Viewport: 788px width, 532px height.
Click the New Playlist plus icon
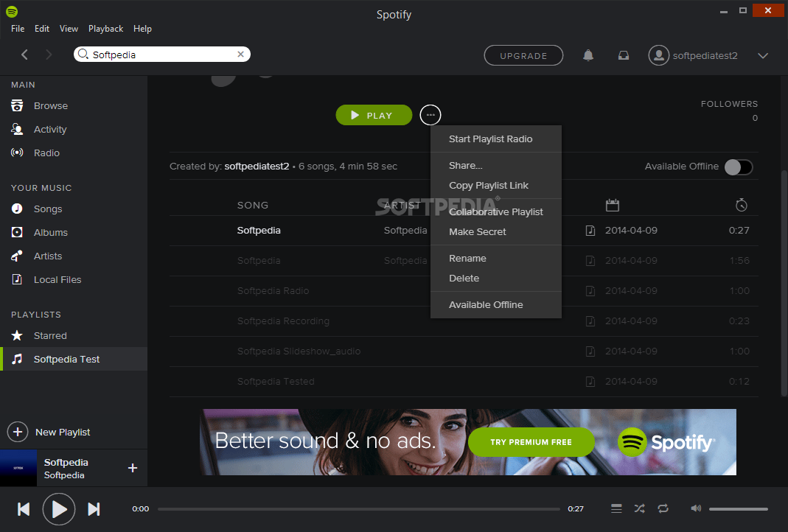click(x=18, y=432)
